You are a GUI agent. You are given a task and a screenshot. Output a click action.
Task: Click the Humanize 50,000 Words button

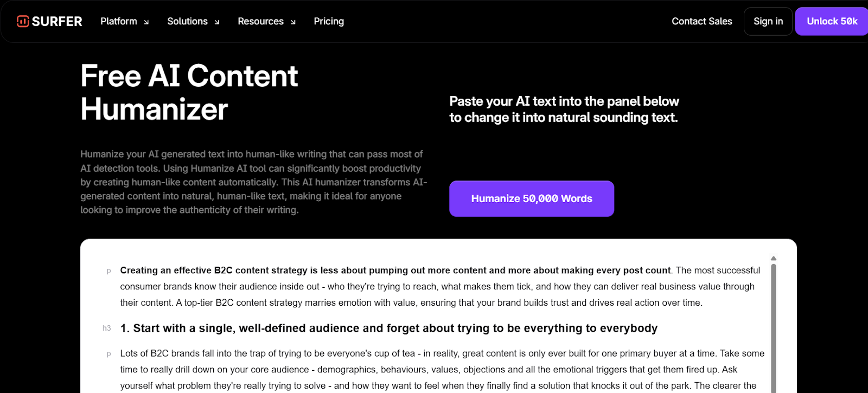[x=531, y=198]
